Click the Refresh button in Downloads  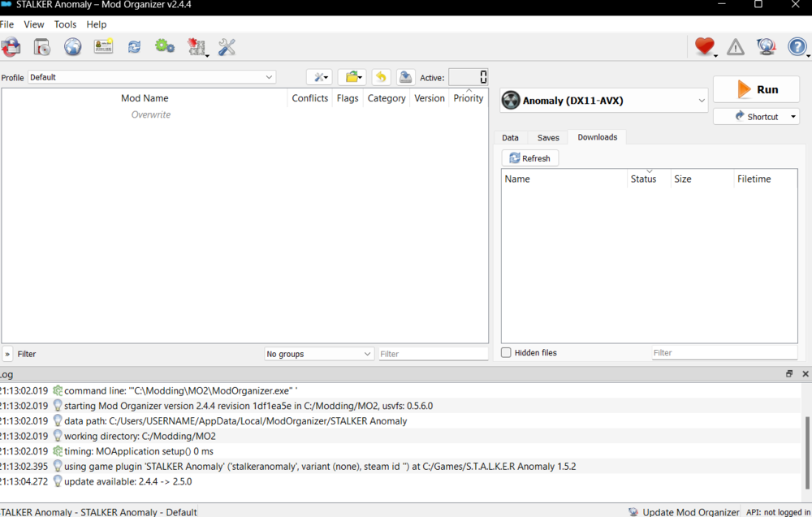530,158
